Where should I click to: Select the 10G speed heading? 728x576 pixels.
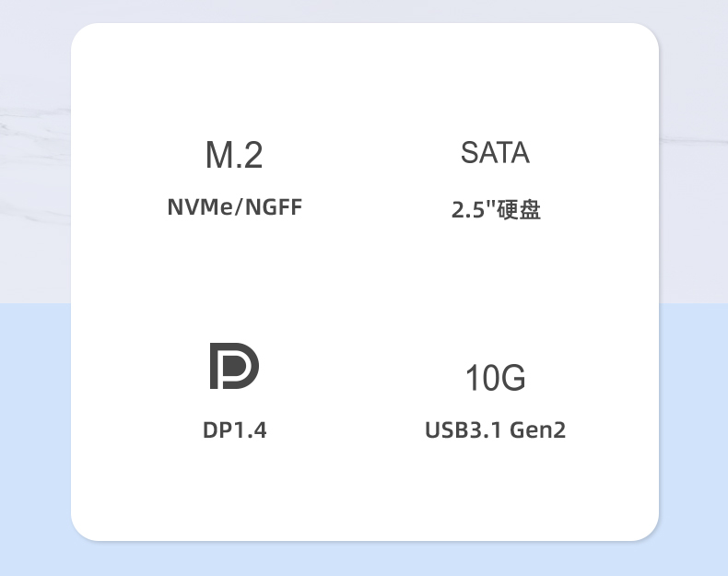tap(496, 377)
